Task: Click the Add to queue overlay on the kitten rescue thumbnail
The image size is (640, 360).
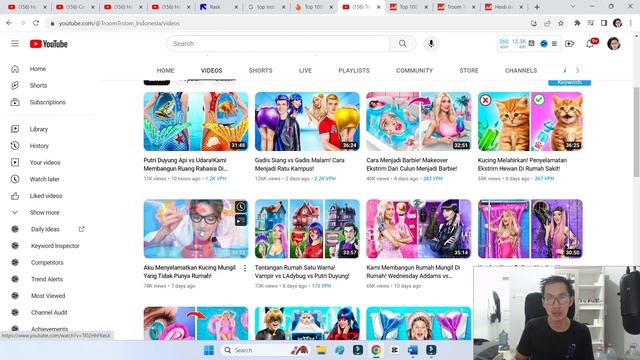Action: (x=241, y=220)
